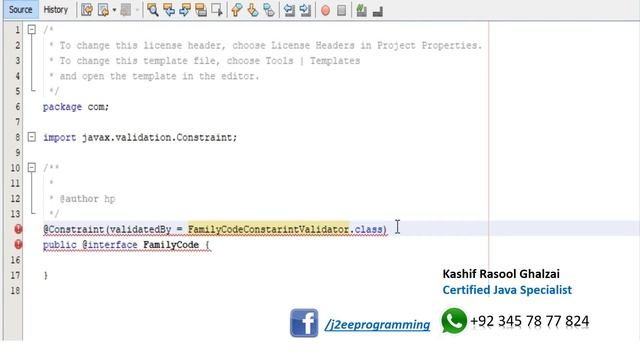Click 'choose Tools | Templates' comment text
The image size is (640, 360).
(x=293, y=61)
